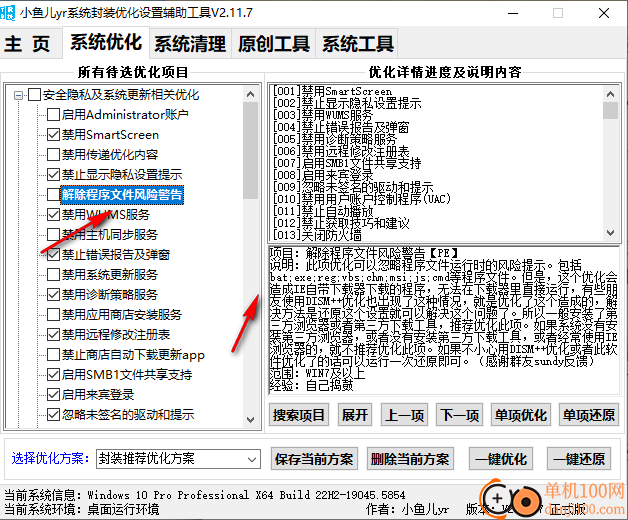Select log entry [007]启用SMB1文件共享支持
This screenshot has width=628, height=520.
[x=347, y=163]
